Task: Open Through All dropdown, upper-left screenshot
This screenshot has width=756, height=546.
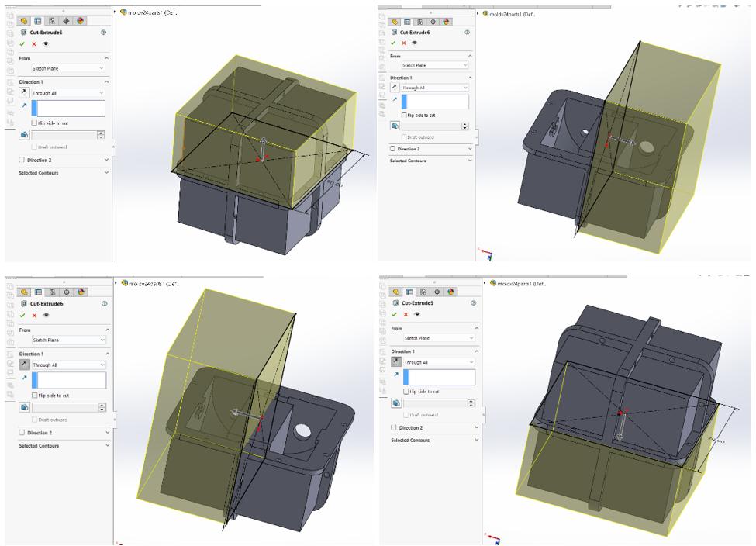Action: (68, 93)
